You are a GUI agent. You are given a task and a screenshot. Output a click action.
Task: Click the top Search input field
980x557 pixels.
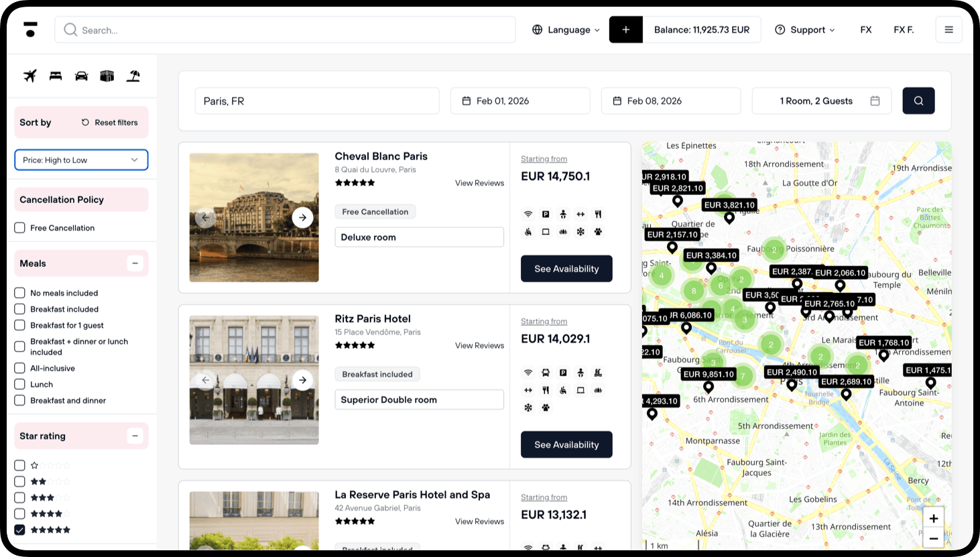(x=285, y=29)
